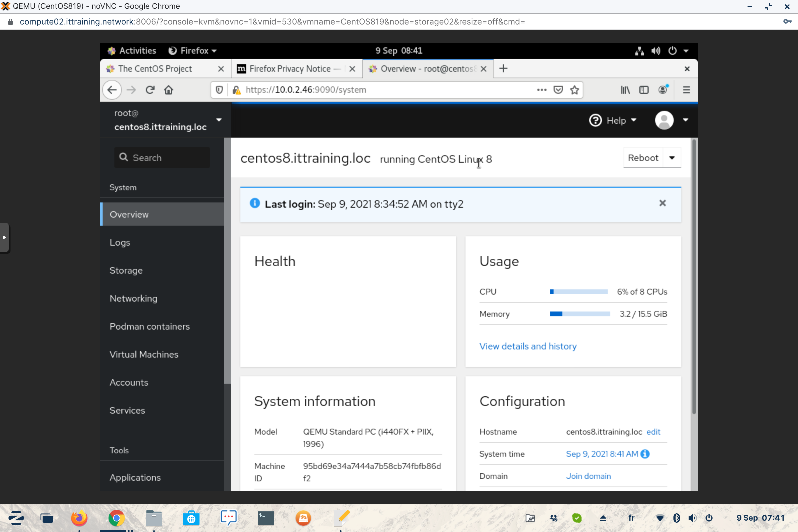Select Overview in the sidebar
The image size is (798, 532).
pyautogui.click(x=162, y=214)
